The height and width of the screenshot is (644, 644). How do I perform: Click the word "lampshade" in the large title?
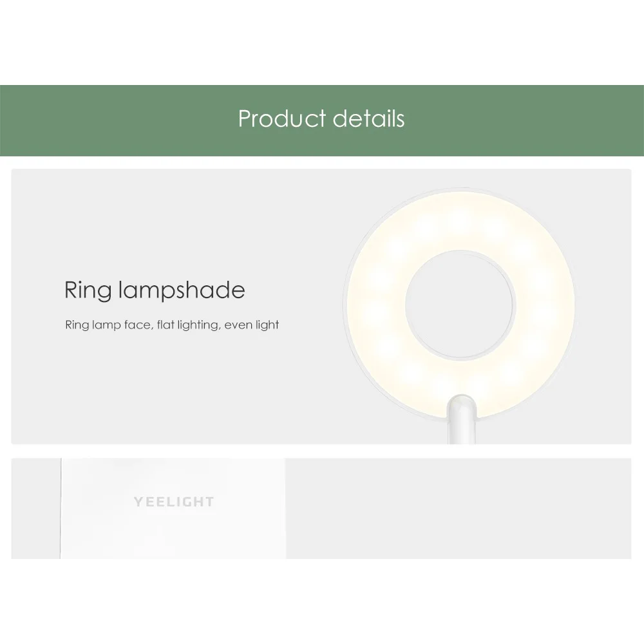[182, 290]
